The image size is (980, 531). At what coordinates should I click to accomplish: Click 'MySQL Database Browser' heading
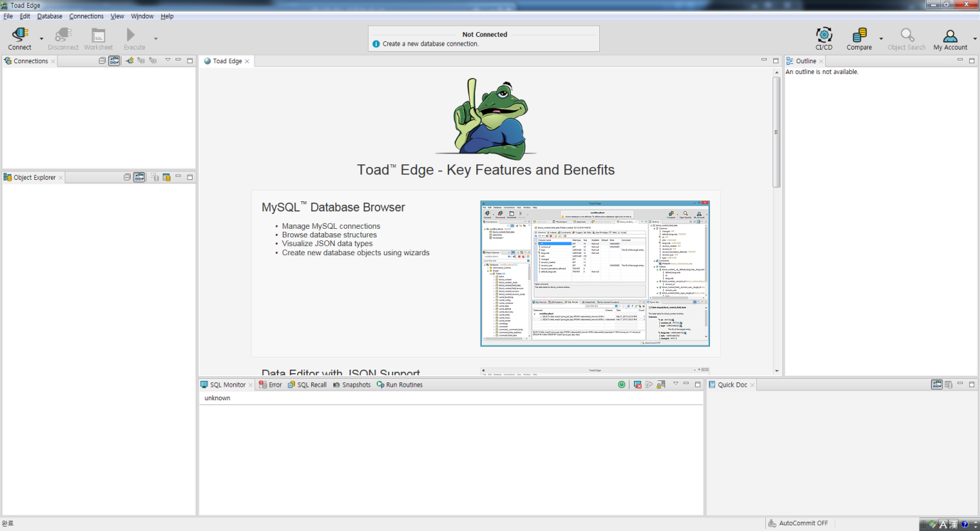pyautogui.click(x=333, y=208)
